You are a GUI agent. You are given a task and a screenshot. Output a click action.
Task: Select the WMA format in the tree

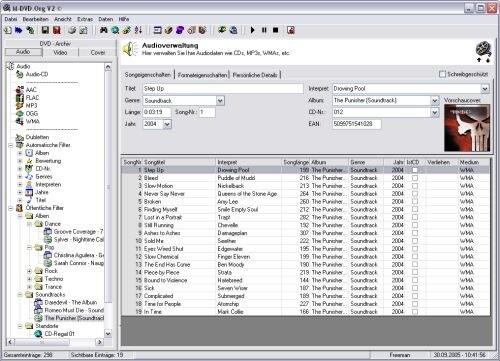click(x=28, y=121)
